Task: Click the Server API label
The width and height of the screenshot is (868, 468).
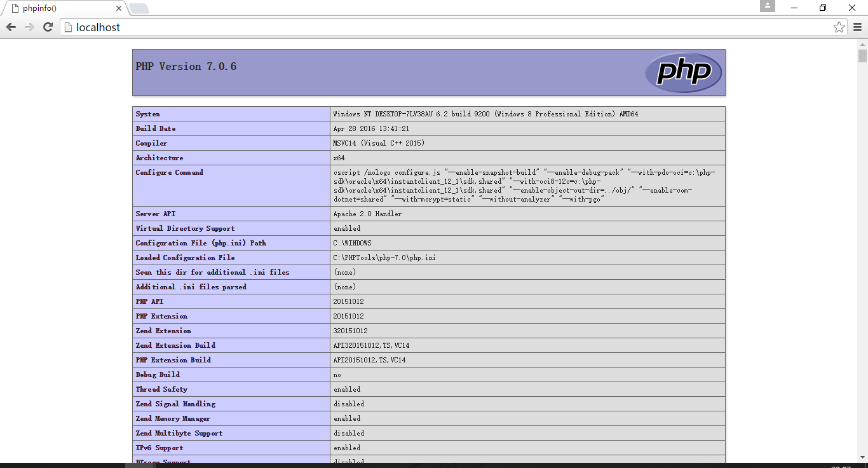Action: [x=156, y=214]
